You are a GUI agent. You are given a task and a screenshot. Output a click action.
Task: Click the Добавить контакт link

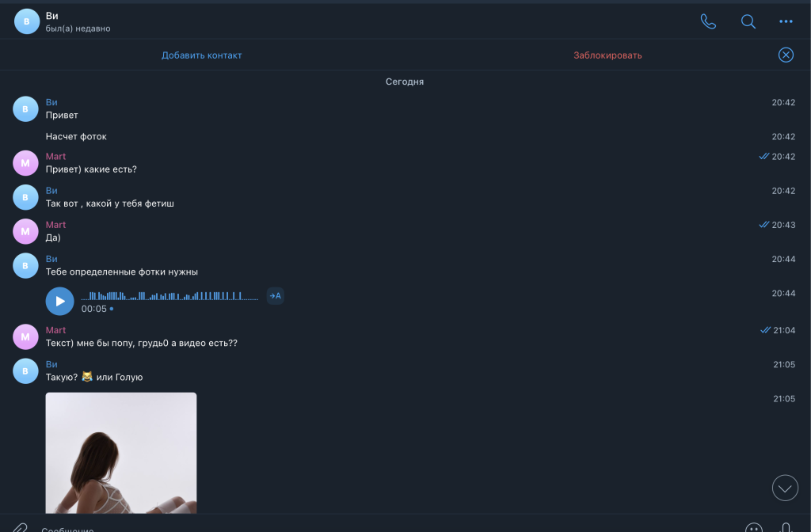202,55
